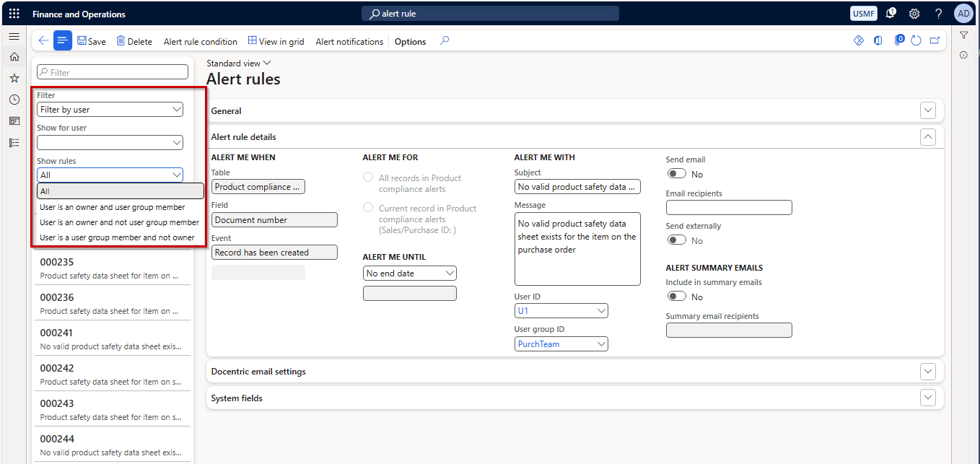Screen dimensions: 980x464
Task: Select alert rule 000241
Action: click(x=113, y=339)
